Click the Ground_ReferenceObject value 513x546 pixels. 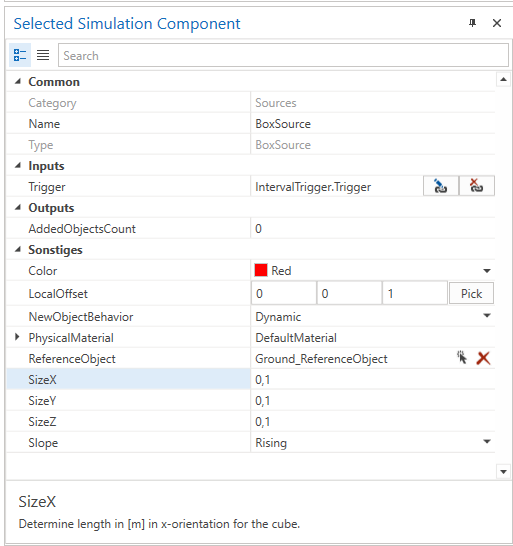pos(321,359)
